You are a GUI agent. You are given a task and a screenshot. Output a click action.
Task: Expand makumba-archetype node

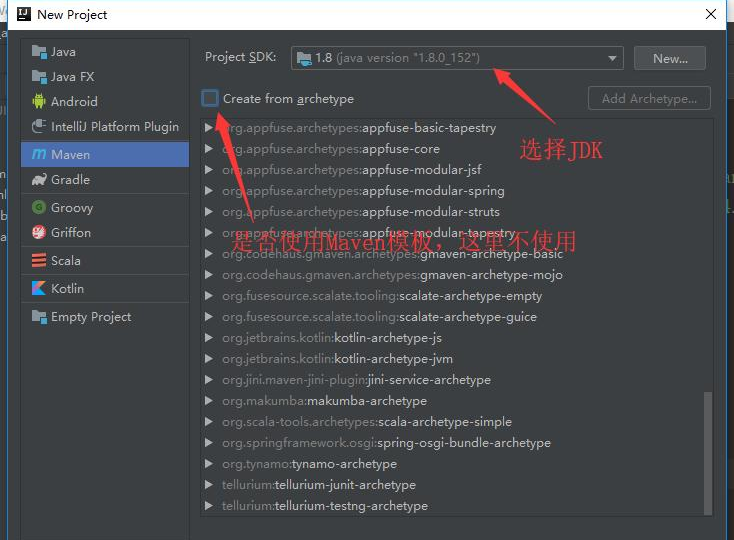coord(209,401)
